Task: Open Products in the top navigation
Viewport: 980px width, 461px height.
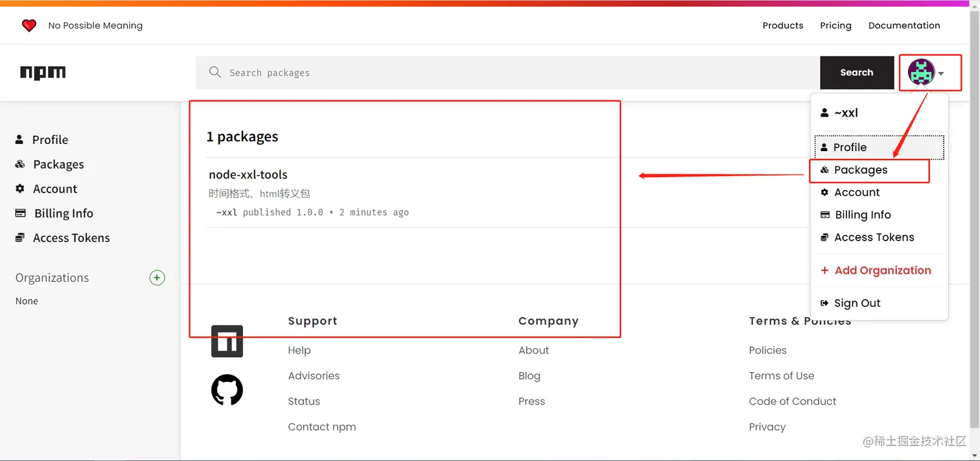Action: point(782,25)
